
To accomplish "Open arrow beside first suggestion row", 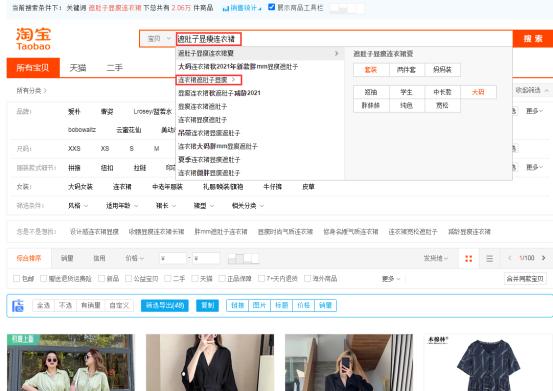I will (336, 53).
